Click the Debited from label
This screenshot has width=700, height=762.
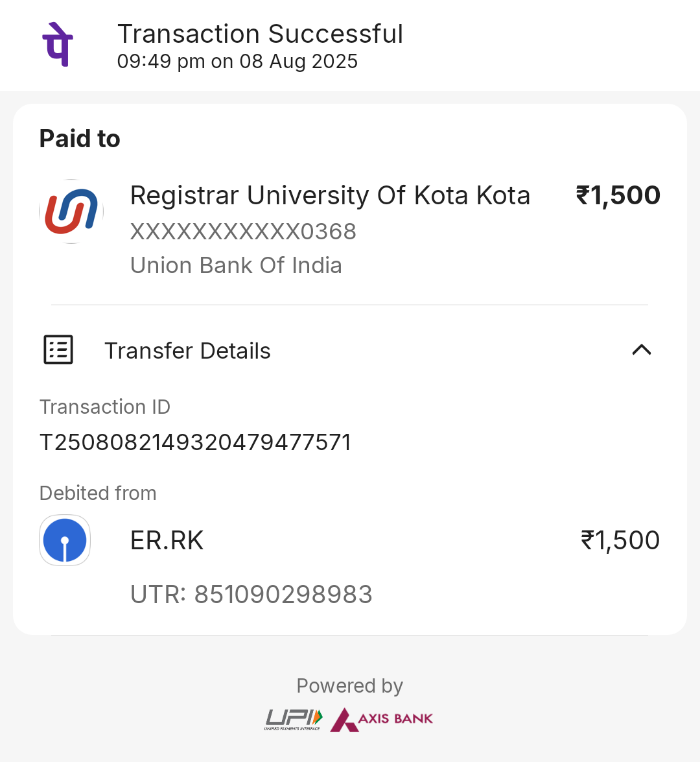(x=98, y=493)
